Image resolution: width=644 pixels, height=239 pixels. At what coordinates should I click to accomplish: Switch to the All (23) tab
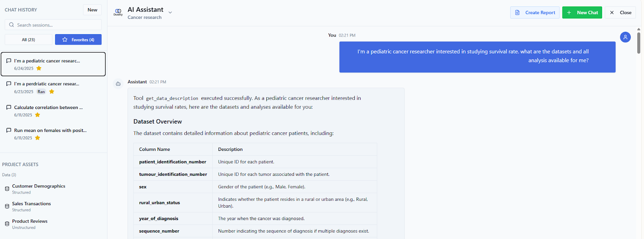(x=29, y=39)
